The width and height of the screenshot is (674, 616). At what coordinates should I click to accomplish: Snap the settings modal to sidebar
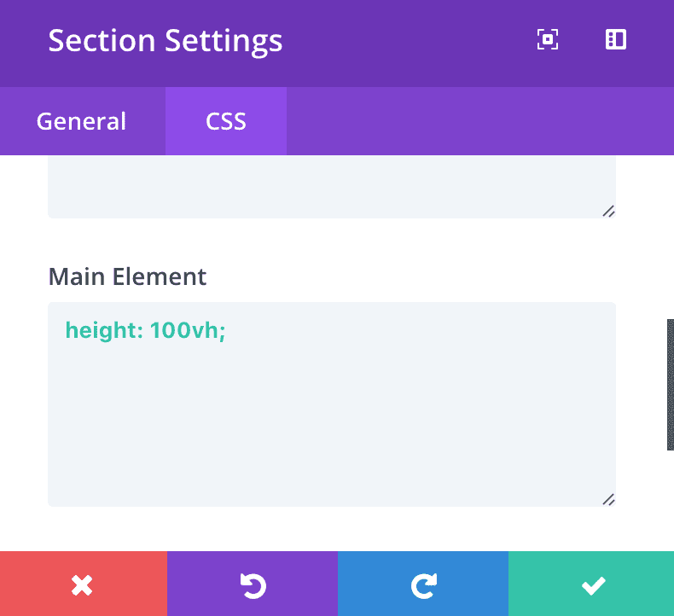(x=615, y=40)
